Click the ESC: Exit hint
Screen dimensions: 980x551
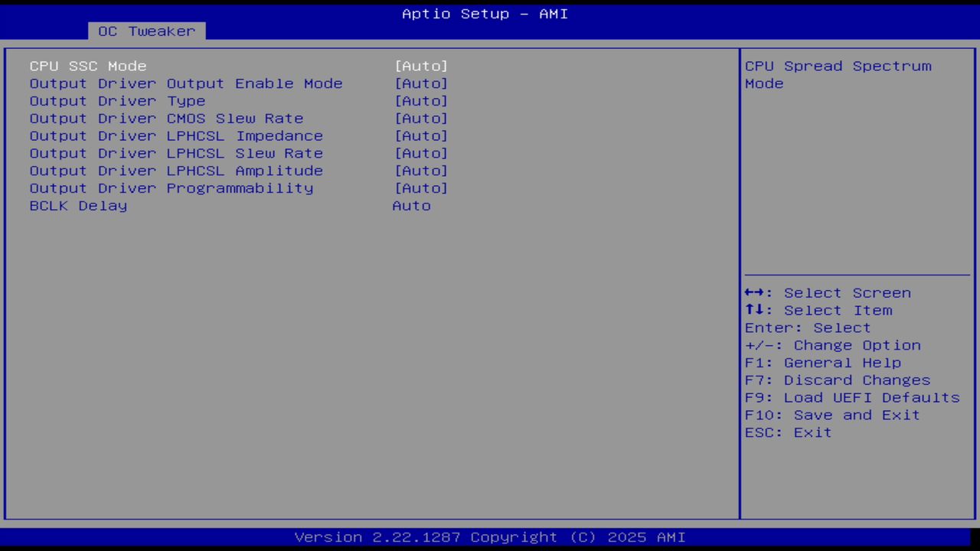pos(788,433)
